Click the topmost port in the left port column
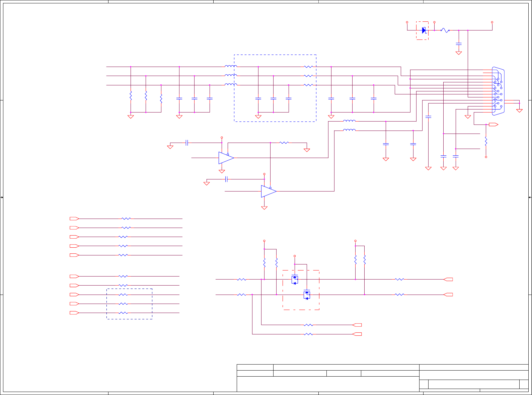Image resolution: width=532 pixels, height=395 pixels. [x=74, y=219]
